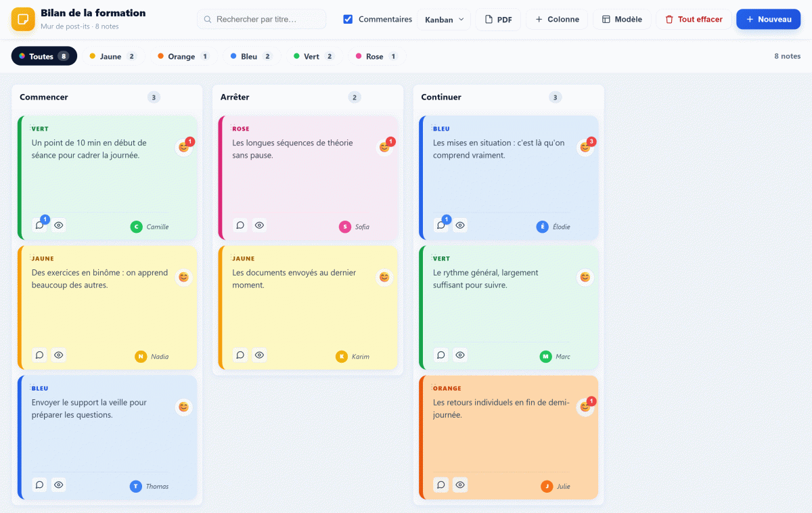Toggle eye visibility on Julie's note

click(x=461, y=485)
